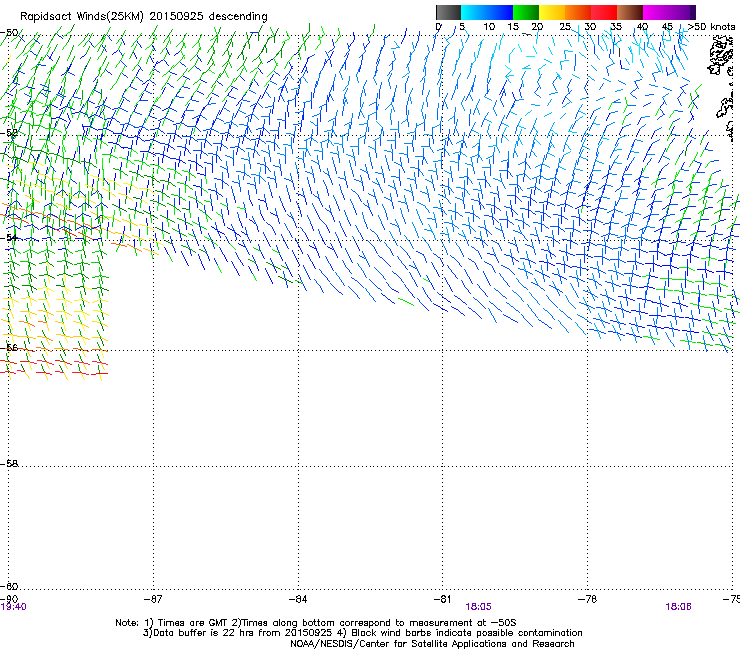Screen dimensions: 740x650
Task: Pick the orange 25-30 knots color segment
Action: tap(578, 12)
